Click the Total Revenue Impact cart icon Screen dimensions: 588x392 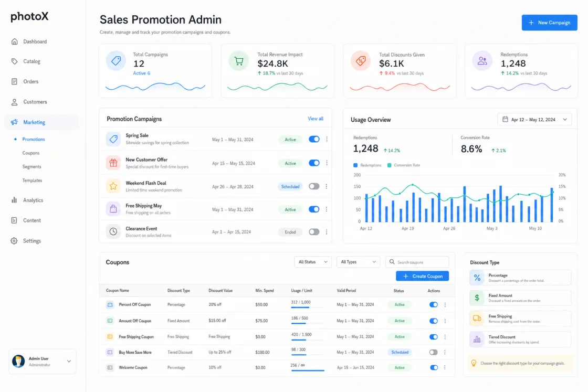pyautogui.click(x=238, y=61)
